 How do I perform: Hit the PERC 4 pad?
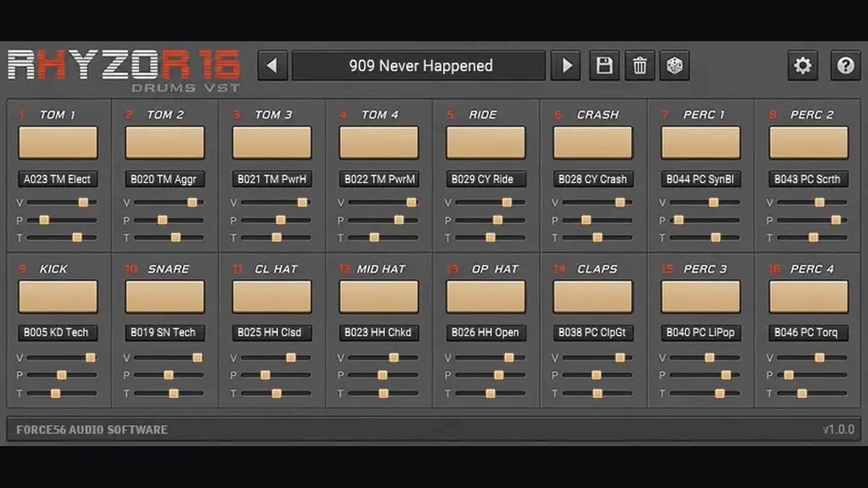tap(809, 296)
